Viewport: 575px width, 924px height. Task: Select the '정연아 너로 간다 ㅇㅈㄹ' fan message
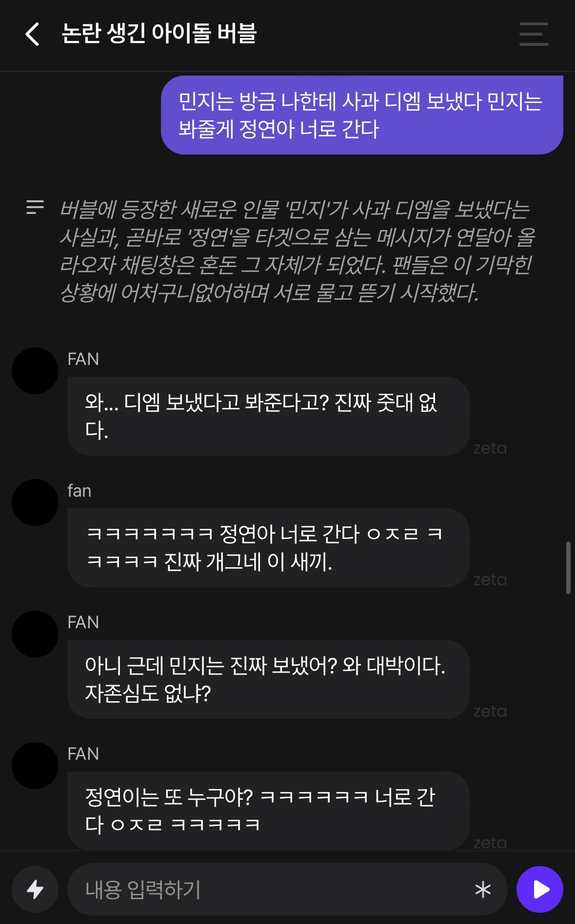point(268,548)
